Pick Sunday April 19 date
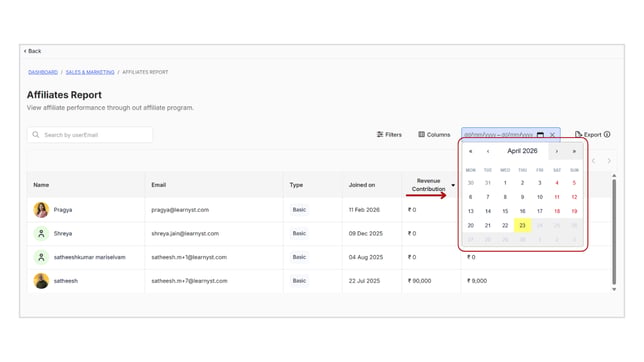Viewport: 644px width, 362px height. click(574, 211)
